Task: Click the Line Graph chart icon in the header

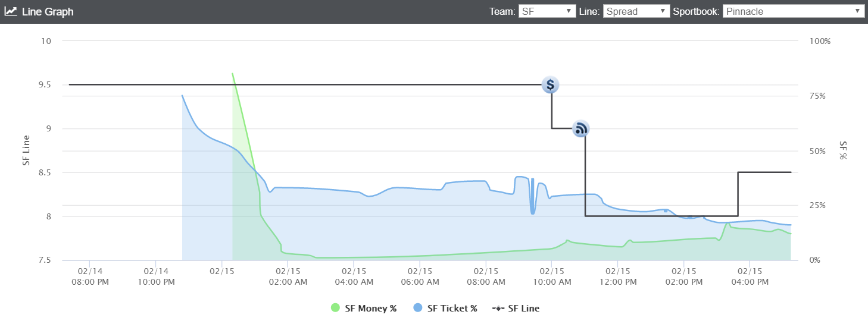Action: [x=11, y=11]
